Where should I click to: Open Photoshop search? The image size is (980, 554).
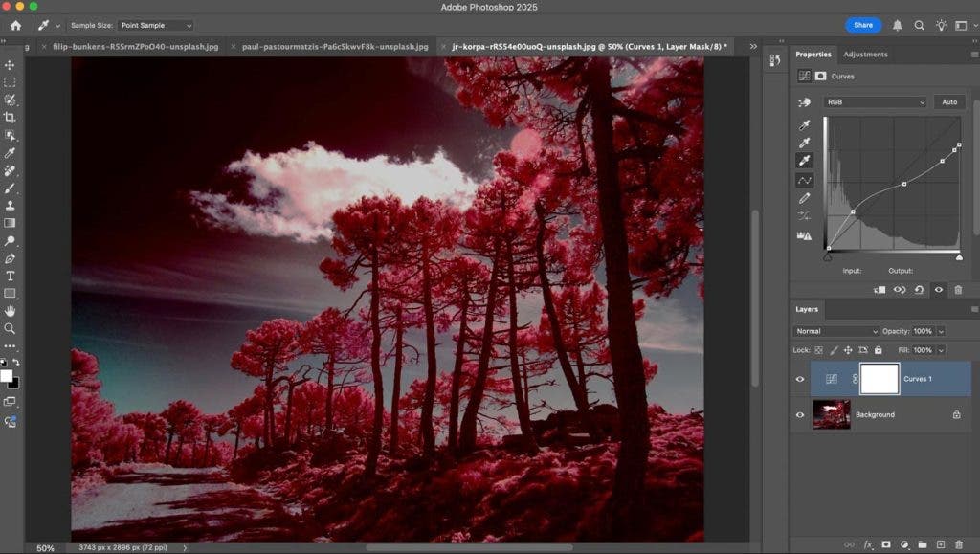tap(920, 26)
